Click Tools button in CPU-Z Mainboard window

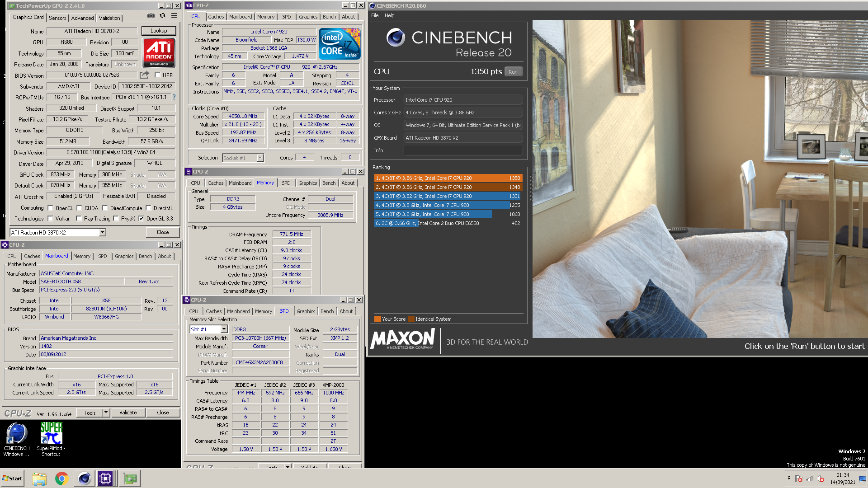point(90,413)
